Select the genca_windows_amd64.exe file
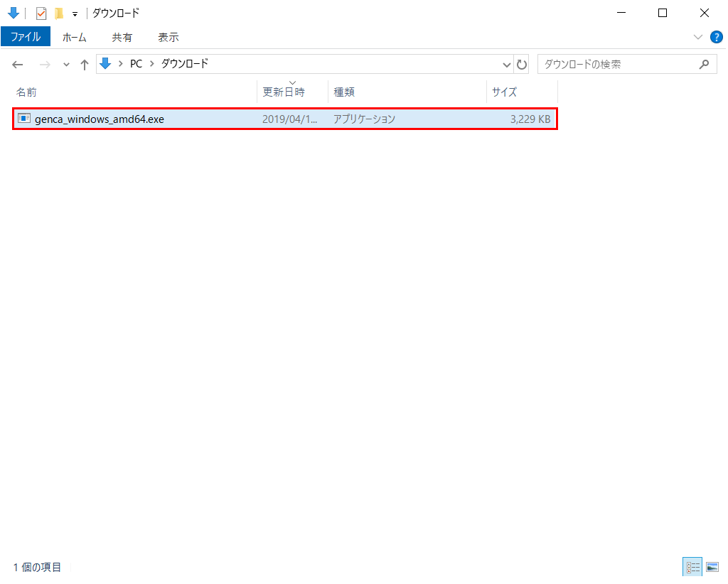 coord(100,119)
